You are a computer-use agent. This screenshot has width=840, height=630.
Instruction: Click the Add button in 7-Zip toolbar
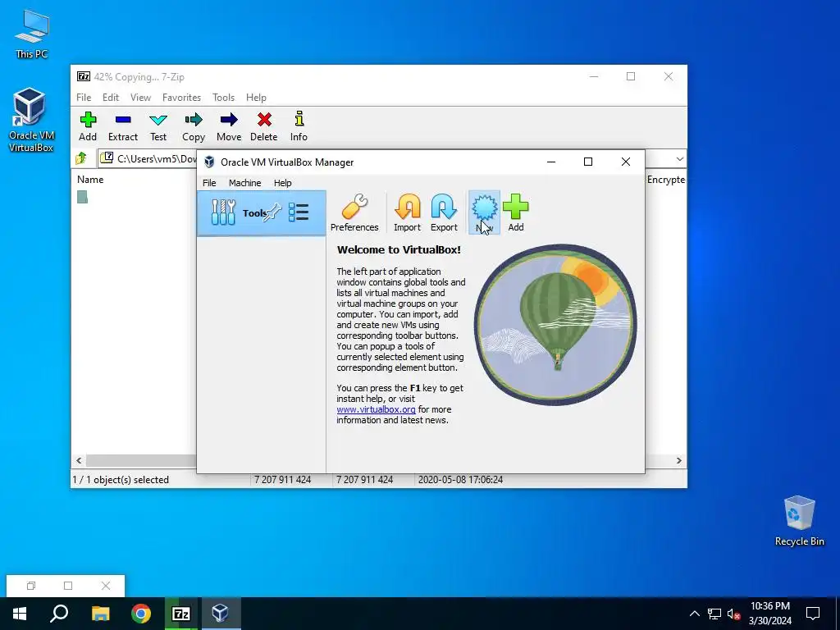[x=88, y=127]
